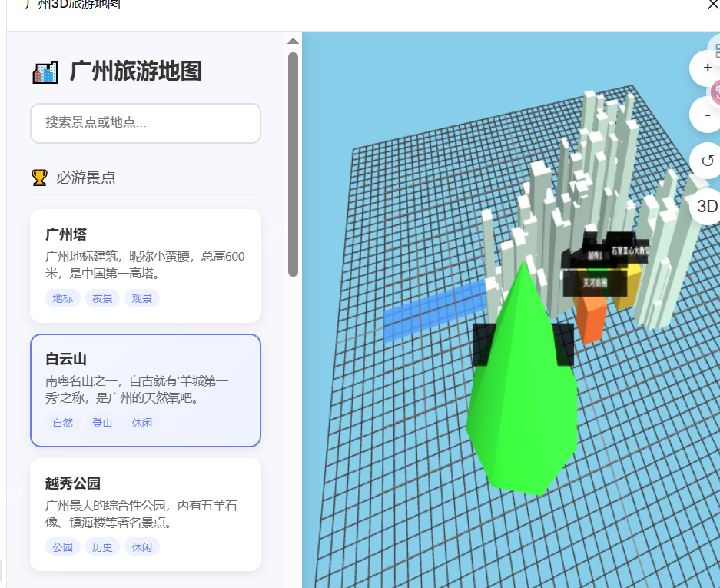Click the 自然 tag on 白云山
The height and width of the screenshot is (588, 720).
pyautogui.click(x=63, y=423)
